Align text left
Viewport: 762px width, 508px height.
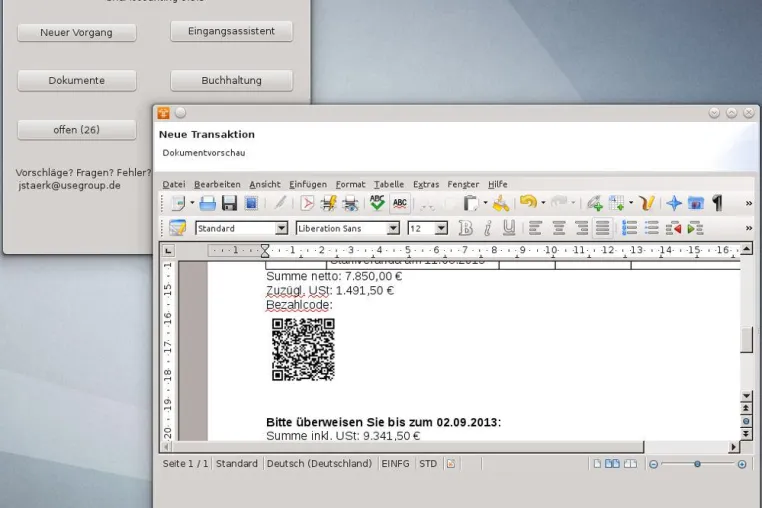[535, 228]
